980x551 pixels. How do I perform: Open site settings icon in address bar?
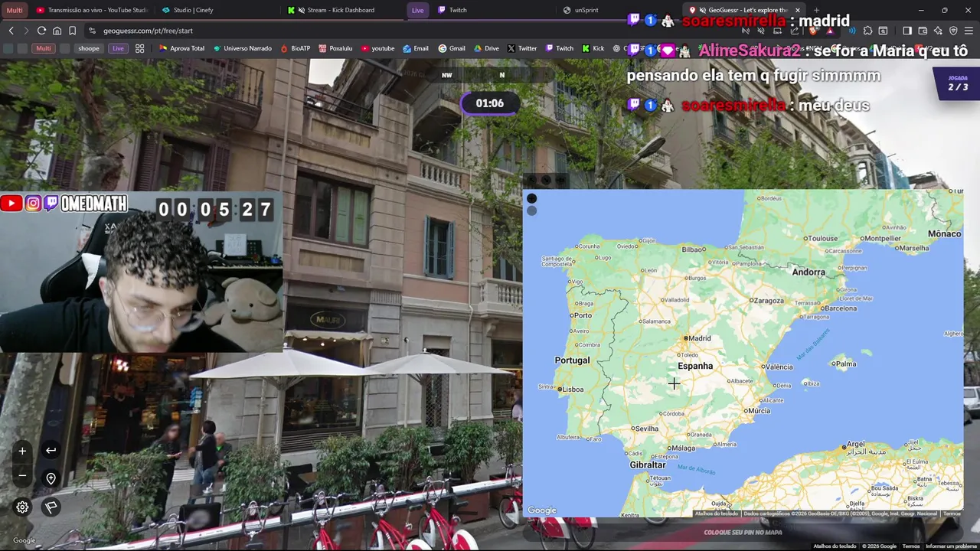coord(92,31)
